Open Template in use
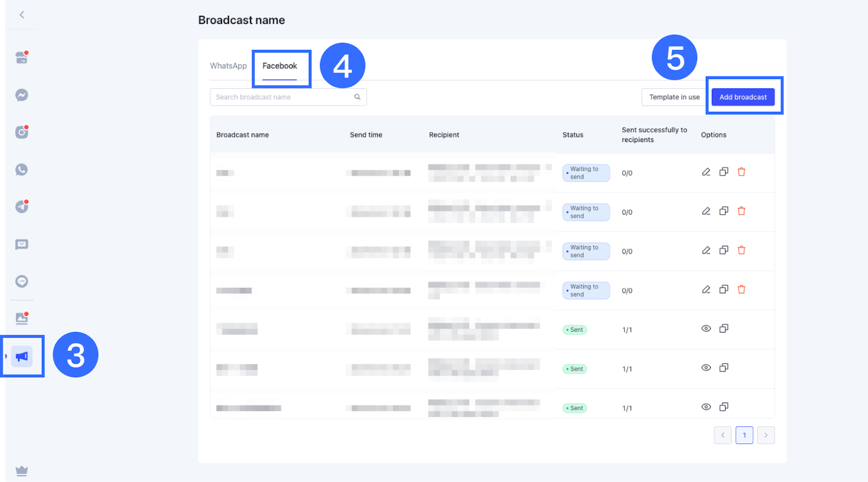 coord(674,97)
